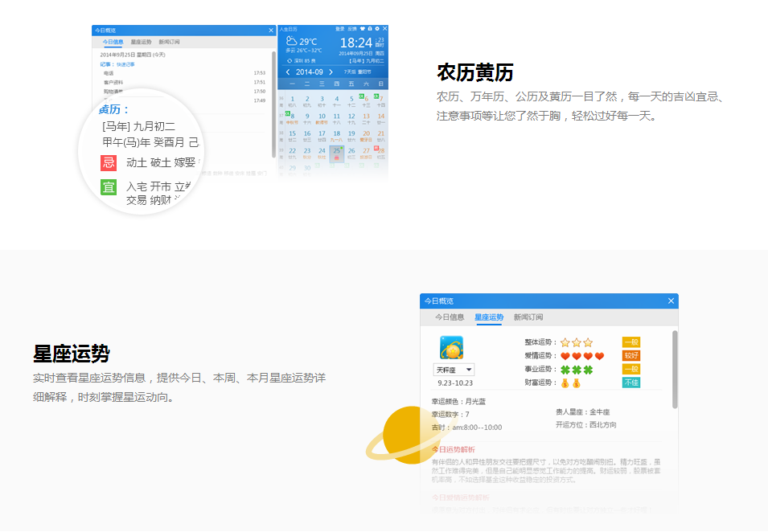The image size is (768, 532).
Task: Click the green 宜 (suitable) icon
Action: point(109,187)
